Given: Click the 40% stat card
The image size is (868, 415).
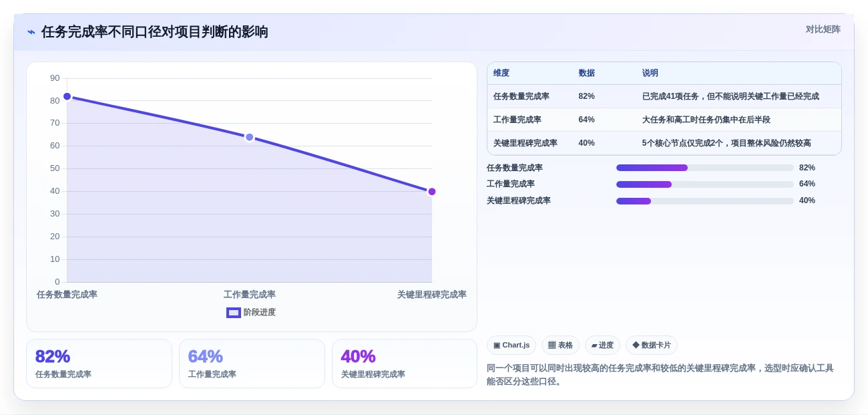Looking at the screenshot, I should 405,364.
